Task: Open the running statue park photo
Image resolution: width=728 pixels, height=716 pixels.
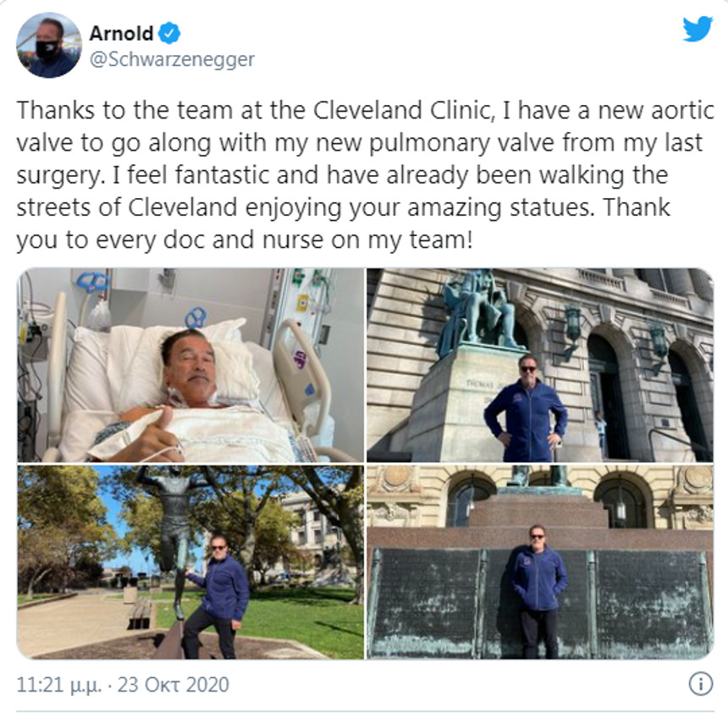Action: pos(190,562)
